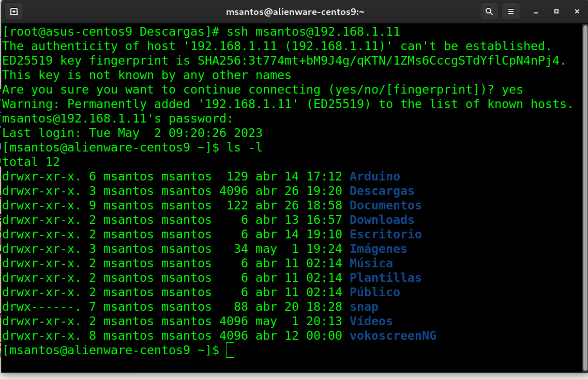Click on Escritorio in the listing

click(x=385, y=234)
